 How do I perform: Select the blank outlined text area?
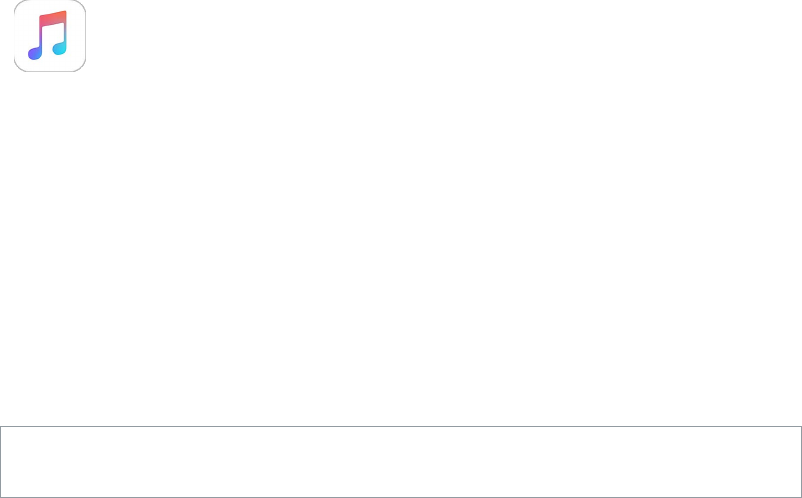pyautogui.click(x=400, y=461)
